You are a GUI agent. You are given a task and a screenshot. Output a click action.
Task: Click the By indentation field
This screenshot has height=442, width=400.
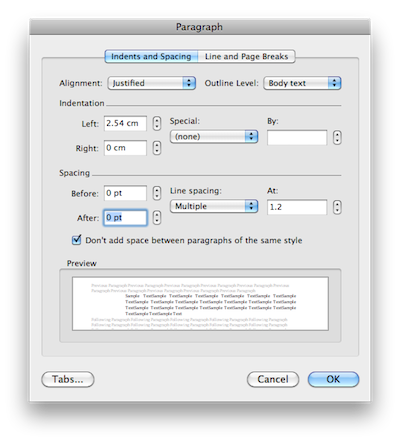(297, 137)
